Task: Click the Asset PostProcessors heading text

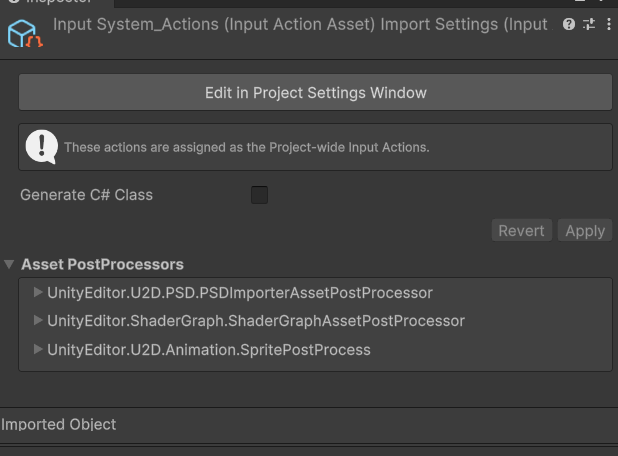Action: 102,265
